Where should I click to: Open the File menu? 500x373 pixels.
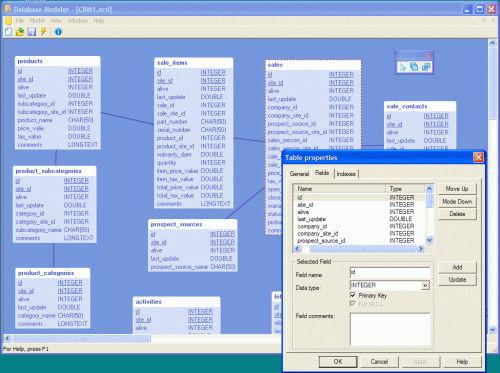tap(20, 21)
